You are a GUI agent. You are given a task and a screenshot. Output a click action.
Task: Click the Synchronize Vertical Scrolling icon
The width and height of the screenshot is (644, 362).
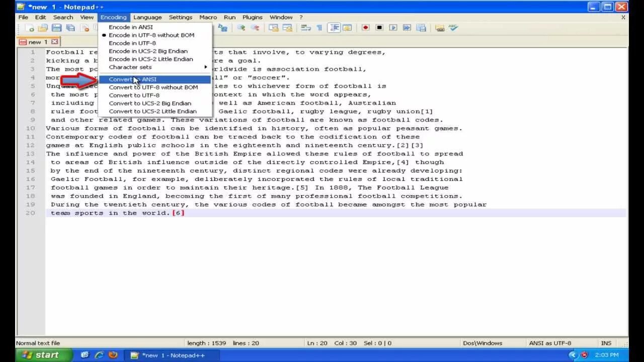pos(274,28)
